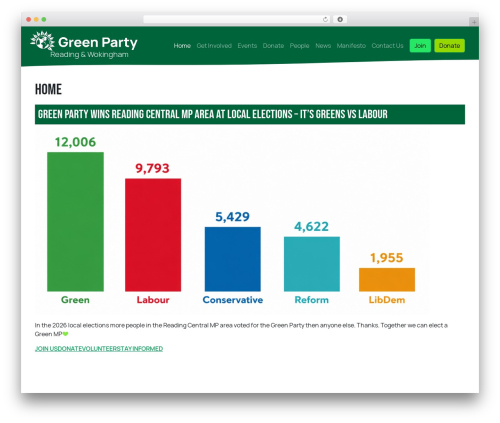
Task: Click the browser address bar
Action: [x=237, y=19]
